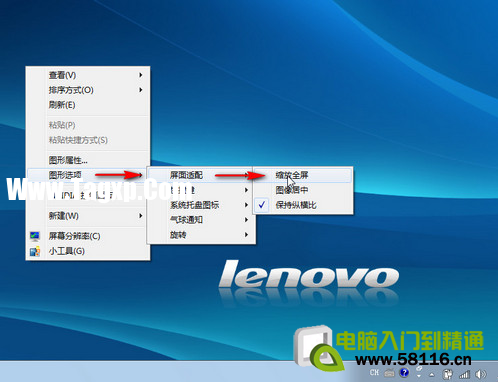Screen dimensions: 498x382
Task: Click the 屏幕分辨率(C) entry
Action: point(88,236)
